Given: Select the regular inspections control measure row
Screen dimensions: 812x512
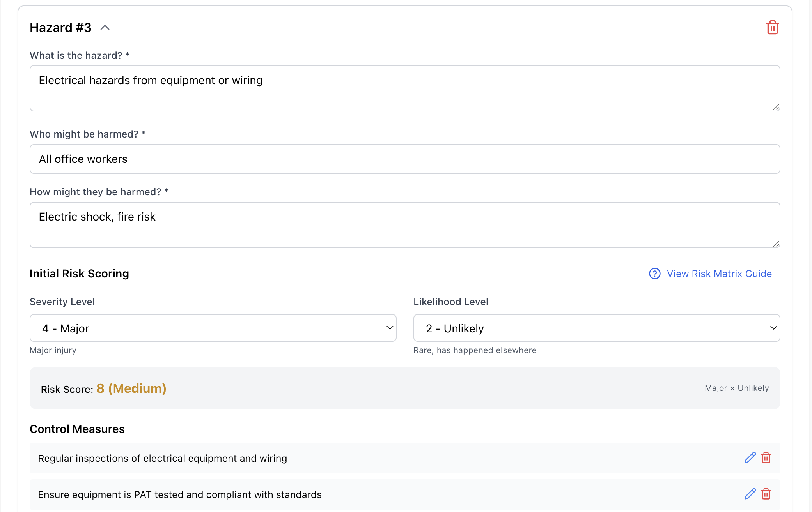Looking at the screenshot, I should (x=162, y=458).
